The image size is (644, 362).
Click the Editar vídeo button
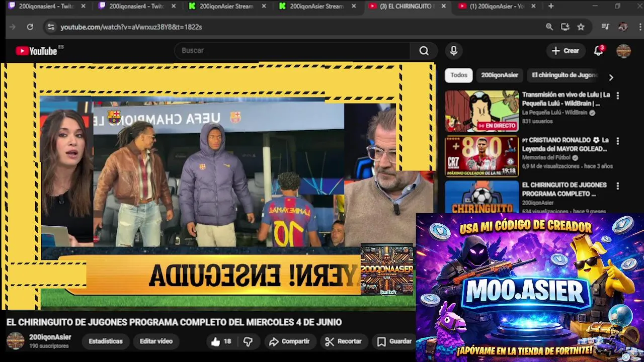[x=156, y=341]
